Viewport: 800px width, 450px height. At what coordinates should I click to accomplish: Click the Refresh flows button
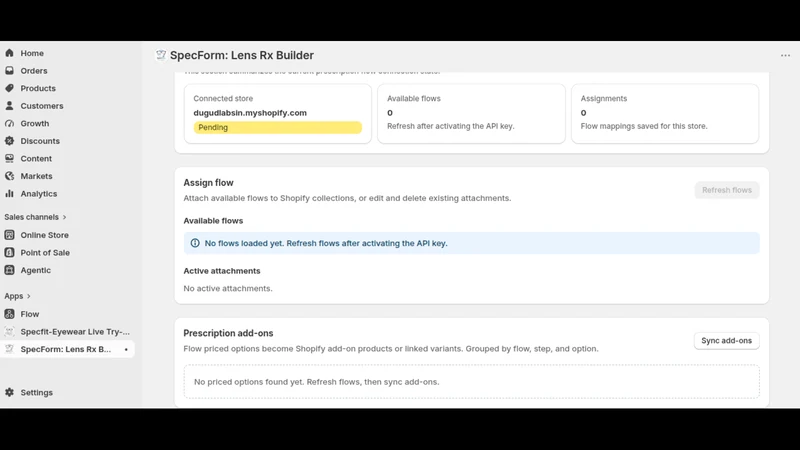727,190
